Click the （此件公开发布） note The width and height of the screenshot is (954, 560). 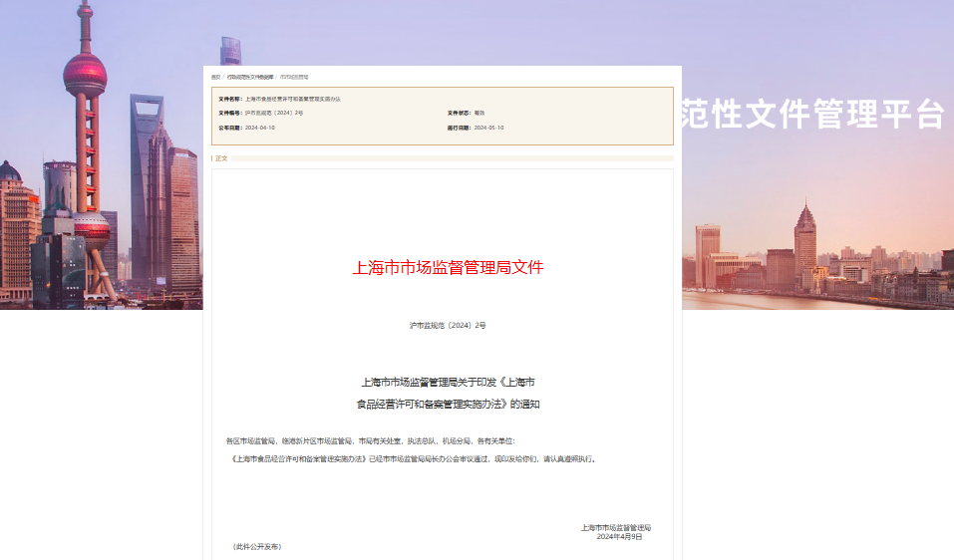click(257, 547)
